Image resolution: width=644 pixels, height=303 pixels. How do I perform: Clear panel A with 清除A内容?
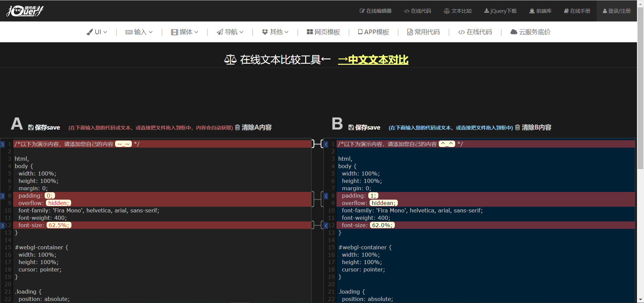253,128
